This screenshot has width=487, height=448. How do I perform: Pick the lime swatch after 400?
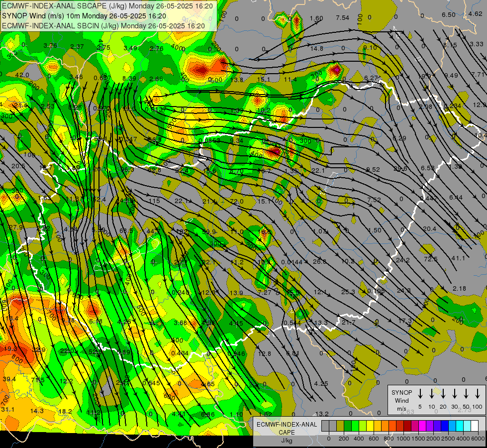point(363,426)
